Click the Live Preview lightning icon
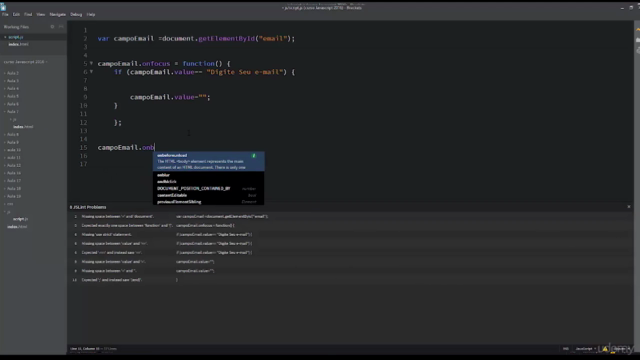The width and height of the screenshot is (640, 360). click(x=638, y=30)
